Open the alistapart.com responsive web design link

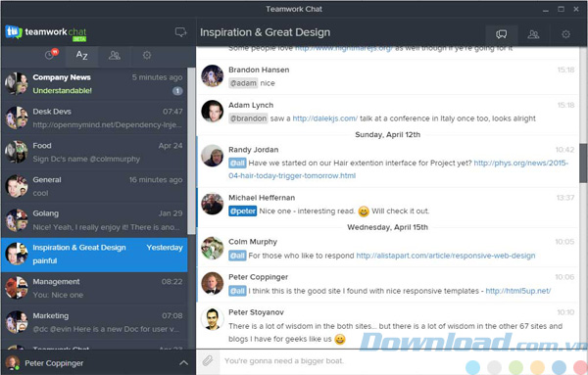coord(446,256)
